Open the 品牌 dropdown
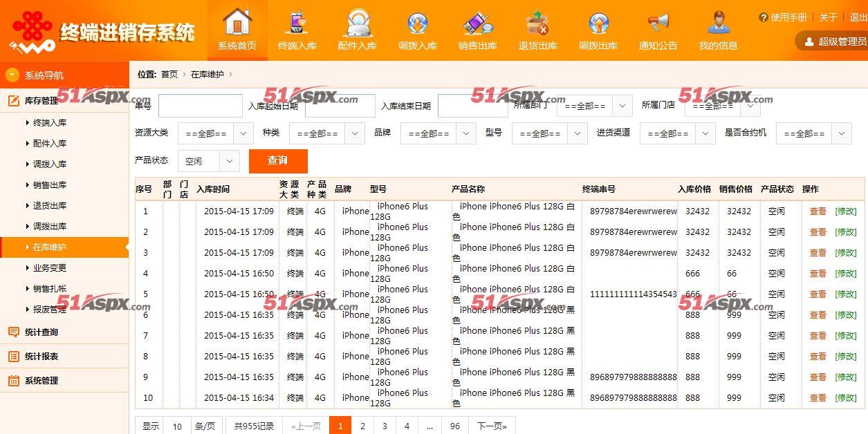The width and height of the screenshot is (868, 434). pyautogui.click(x=438, y=133)
